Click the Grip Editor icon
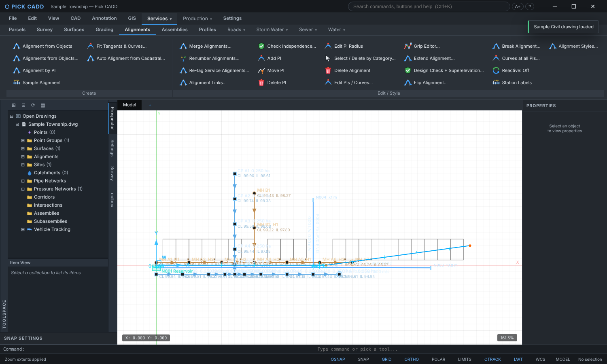Viewport: 607px width, 364px height. click(x=408, y=46)
